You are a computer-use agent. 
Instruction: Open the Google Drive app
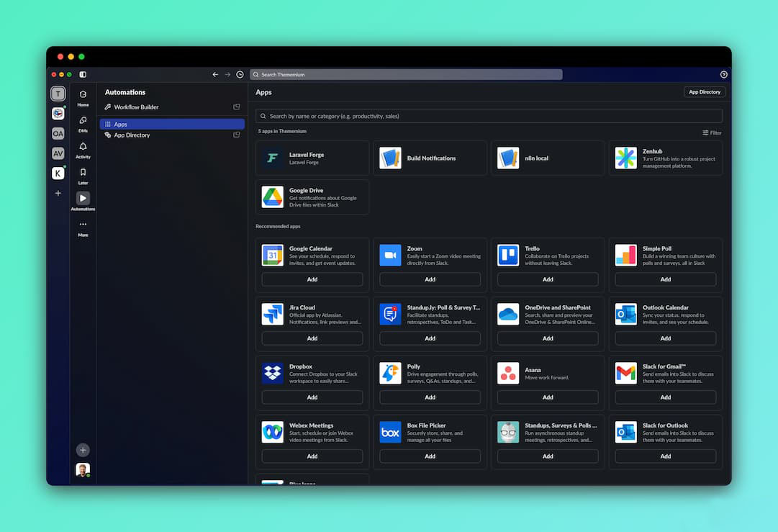(312, 197)
